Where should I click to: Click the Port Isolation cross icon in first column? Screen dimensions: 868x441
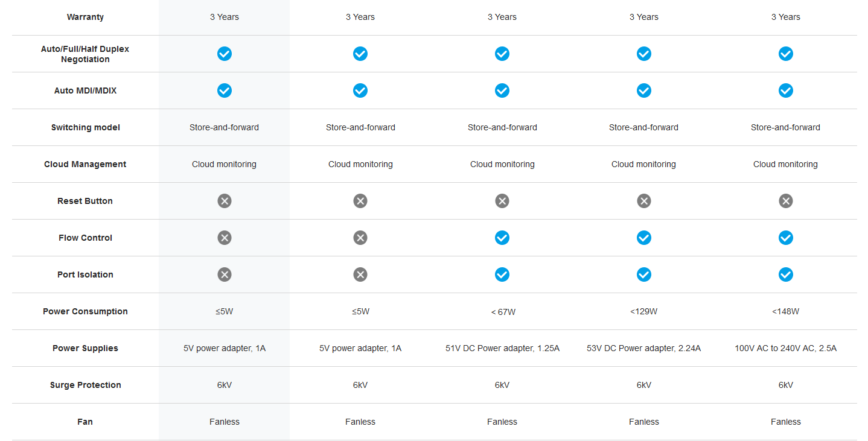[x=225, y=274]
